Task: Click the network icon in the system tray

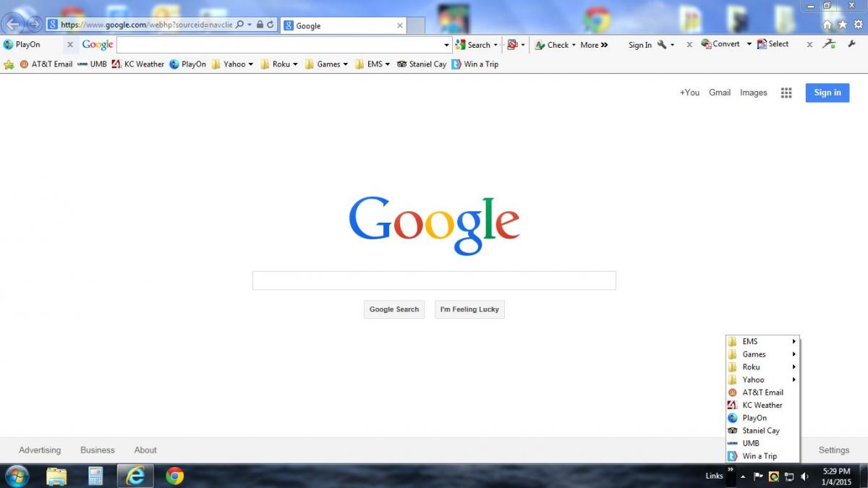Action: (x=789, y=476)
